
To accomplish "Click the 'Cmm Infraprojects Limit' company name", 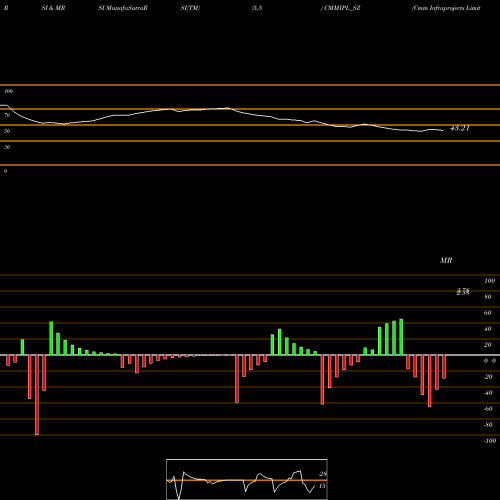I will point(446,8).
